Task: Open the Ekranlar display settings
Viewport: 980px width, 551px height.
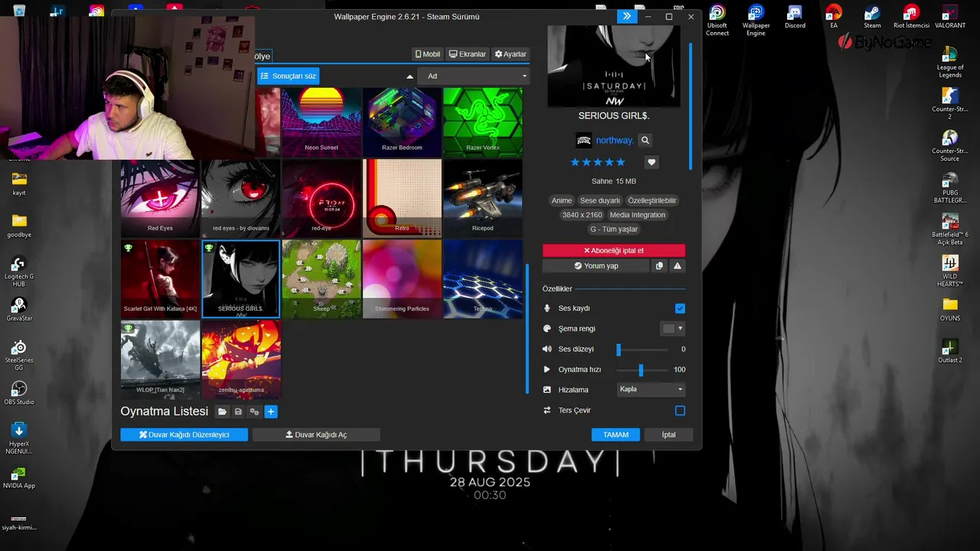Action: 468,54
